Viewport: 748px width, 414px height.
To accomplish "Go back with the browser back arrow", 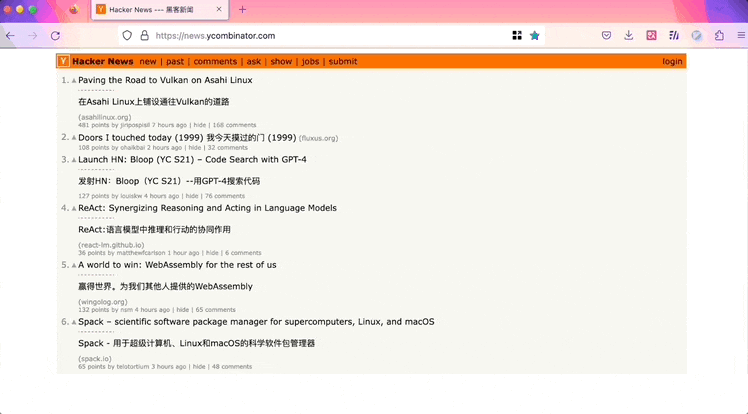I will click(10, 36).
